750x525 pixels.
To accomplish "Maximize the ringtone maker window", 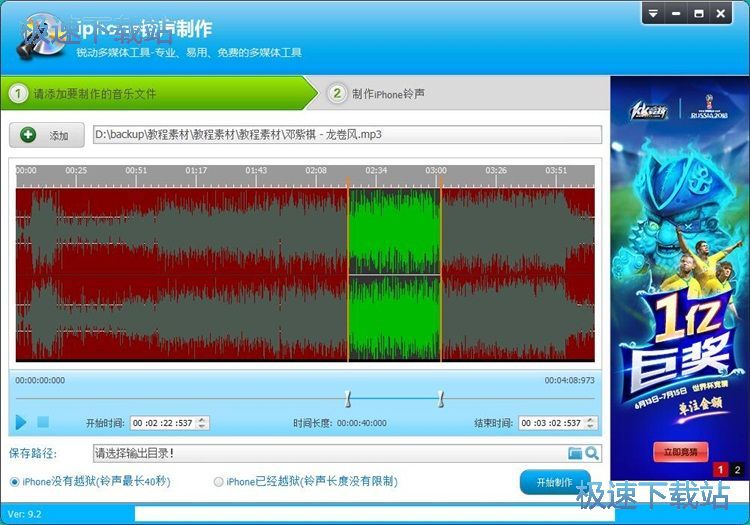I will pos(698,14).
